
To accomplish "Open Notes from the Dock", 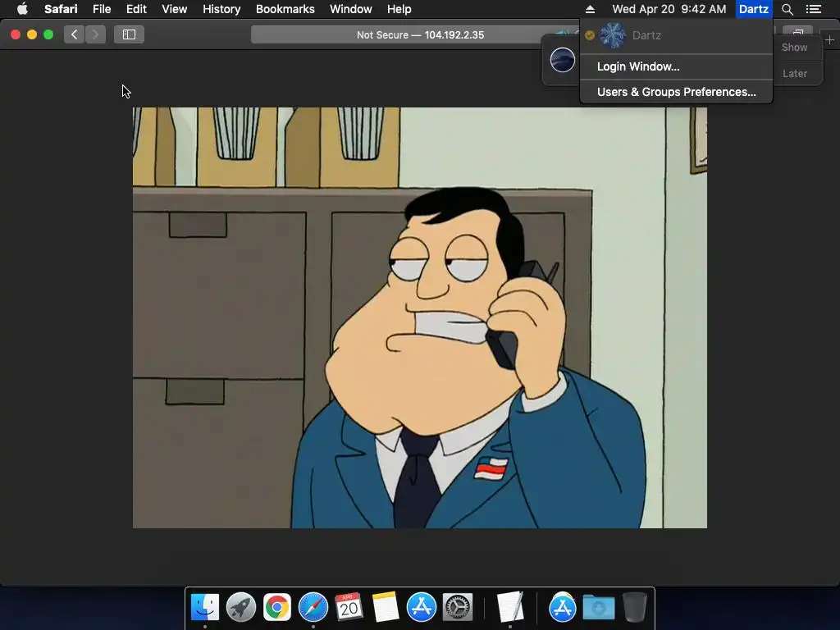I will coord(386,607).
